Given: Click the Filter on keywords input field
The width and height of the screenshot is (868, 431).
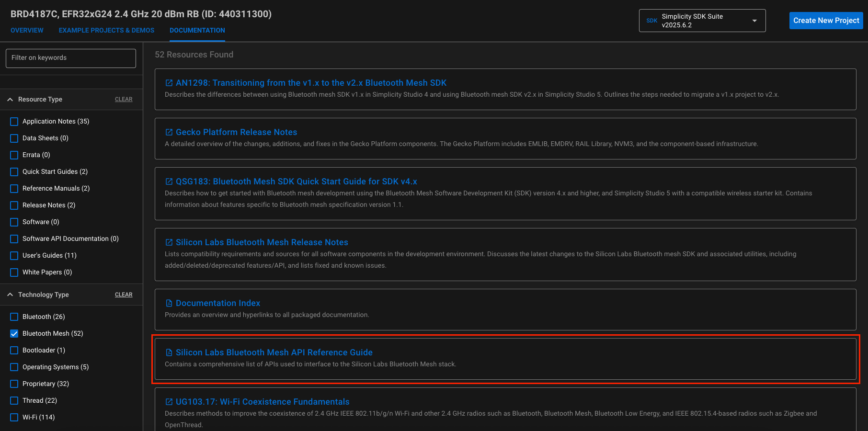Looking at the screenshot, I should click(70, 58).
